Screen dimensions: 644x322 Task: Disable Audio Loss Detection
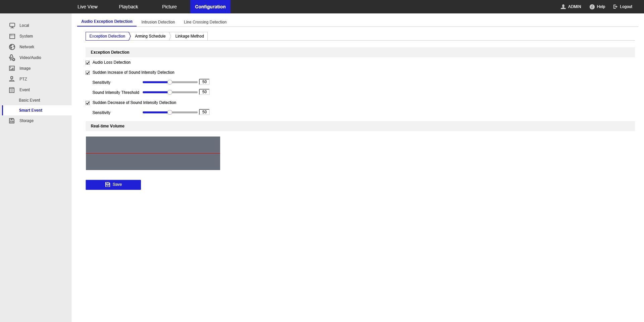point(88,62)
